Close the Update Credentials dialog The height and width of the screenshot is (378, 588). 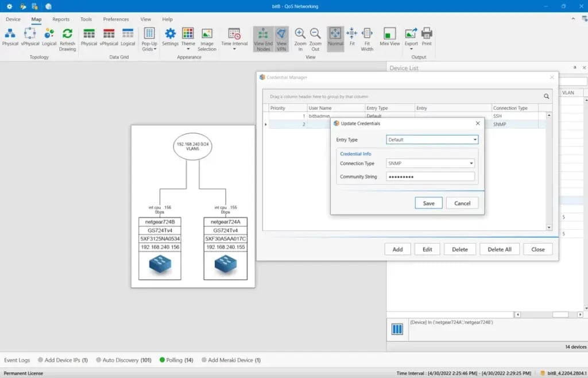coord(477,124)
